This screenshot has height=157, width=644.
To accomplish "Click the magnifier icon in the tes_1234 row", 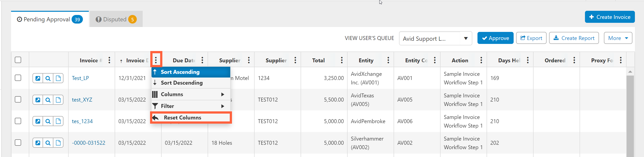I will [x=48, y=121].
